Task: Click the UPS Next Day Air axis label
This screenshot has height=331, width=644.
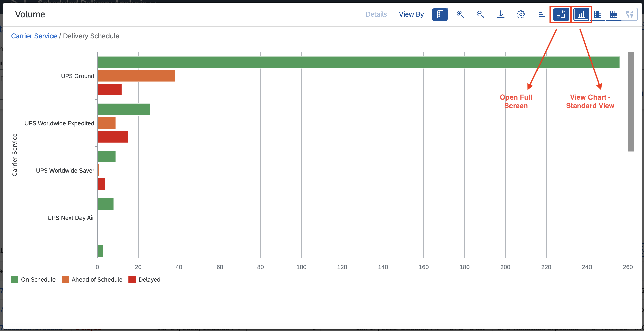Action: click(71, 218)
